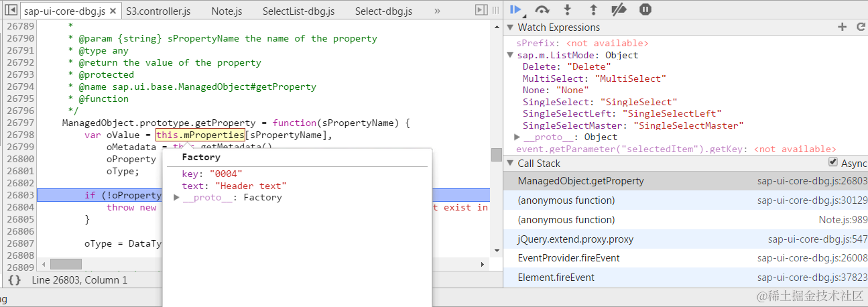The width and height of the screenshot is (868, 307).
Task: Select the Element.fireEvent stack frame
Action: pyautogui.click(x=686, y=278)
